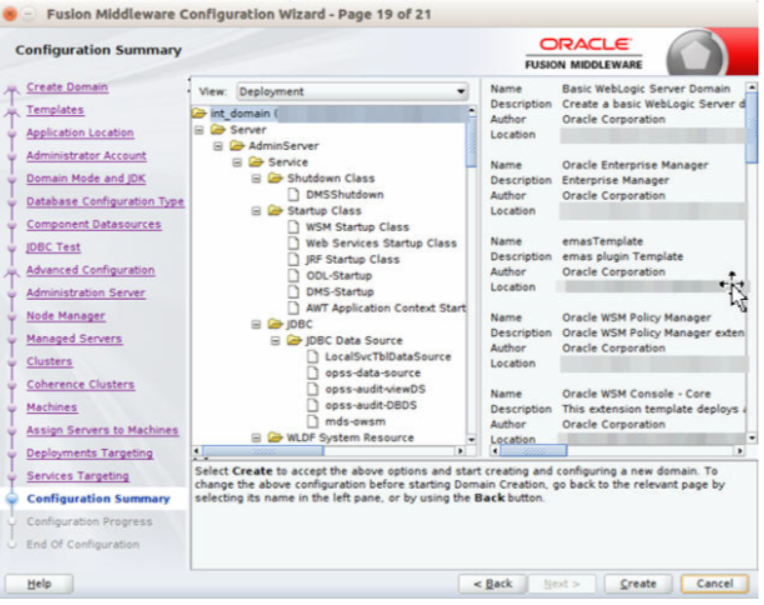
Task: Go to Application Location step
Action: tap(80, 133)
